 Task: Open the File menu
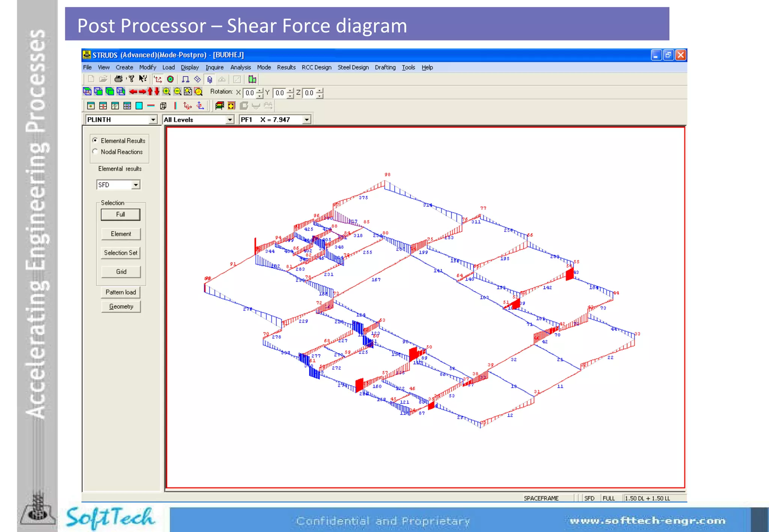[87, 67]
